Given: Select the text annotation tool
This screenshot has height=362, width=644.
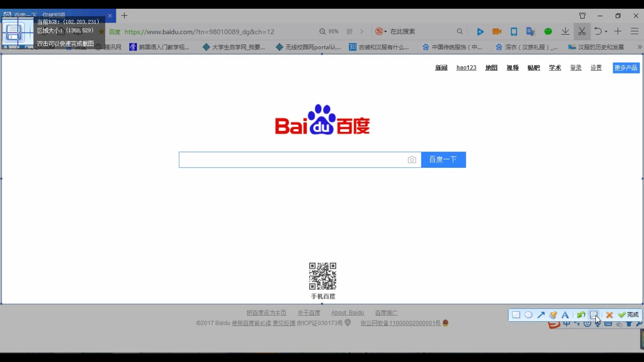Looking at the screenshot, I should click(566, 315).
